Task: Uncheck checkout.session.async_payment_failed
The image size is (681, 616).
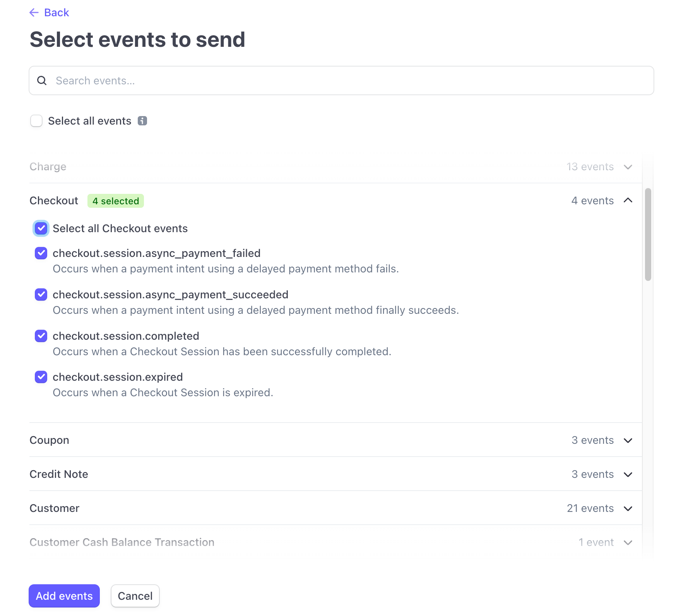Action: click(41, 253)
